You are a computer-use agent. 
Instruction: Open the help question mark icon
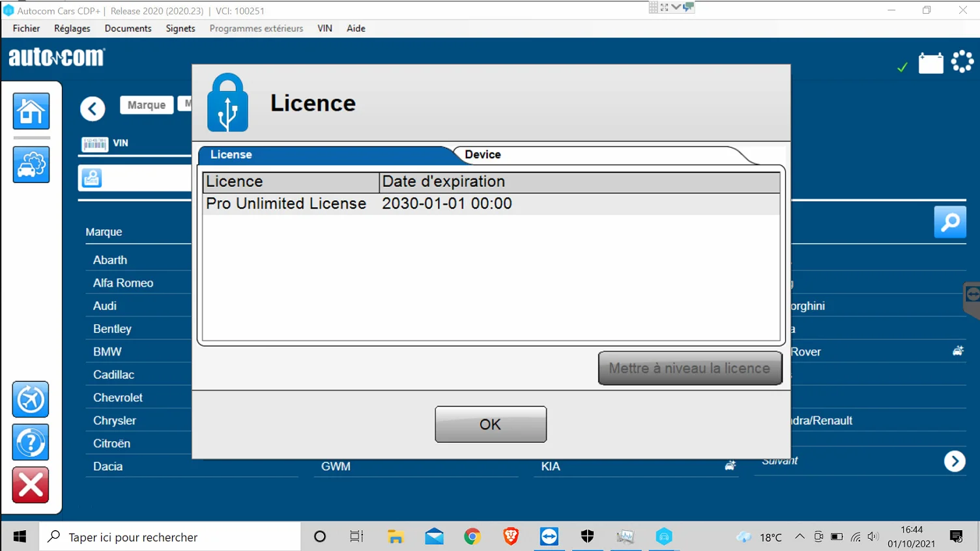(31, 442)
